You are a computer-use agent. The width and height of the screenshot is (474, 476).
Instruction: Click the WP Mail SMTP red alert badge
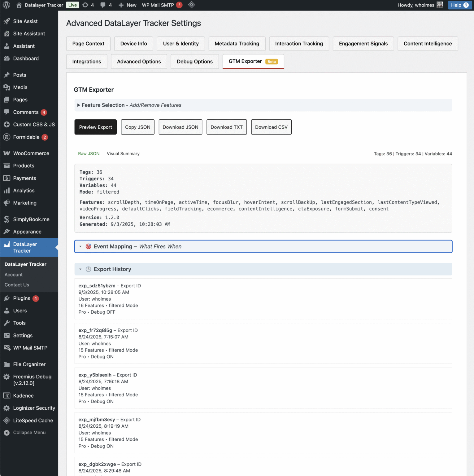pyautogui.click(x=179, y=5)
